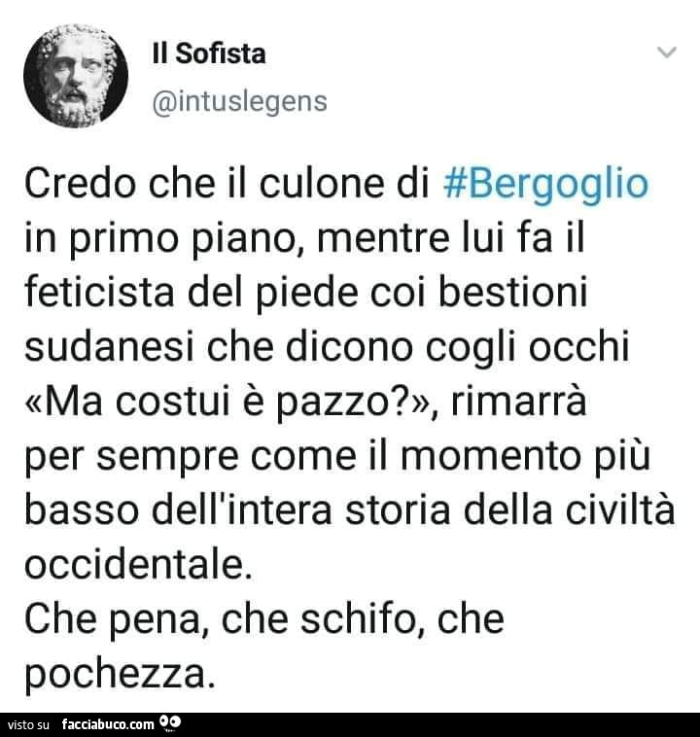Open the @intuslegens handle
Viewport: 700px width, 737px height.
coord(240,102)
